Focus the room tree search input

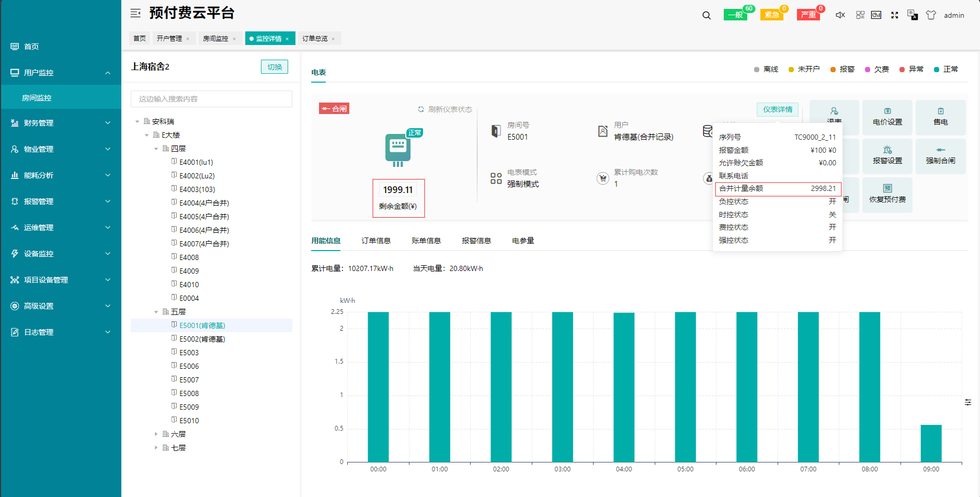(x=211, y=99)
